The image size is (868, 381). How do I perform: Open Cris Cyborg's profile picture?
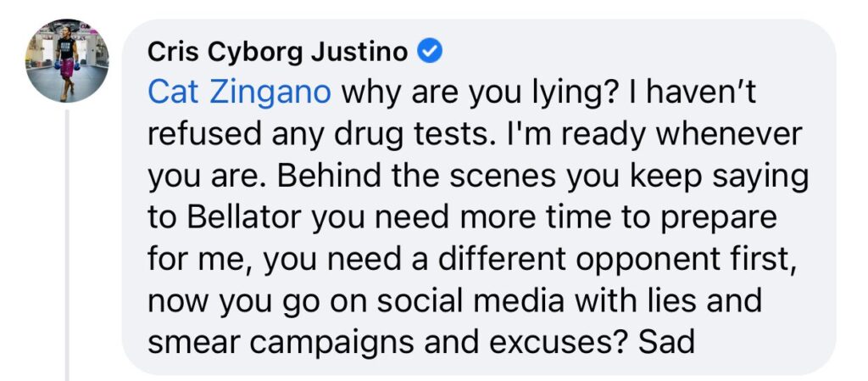click(67, 62)
